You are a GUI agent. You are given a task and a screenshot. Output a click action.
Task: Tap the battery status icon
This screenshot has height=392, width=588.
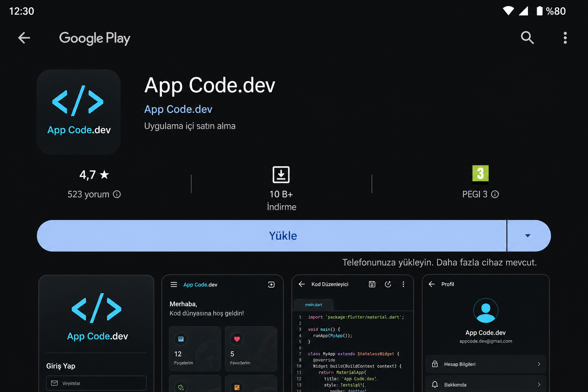click(x=539, y=11)
